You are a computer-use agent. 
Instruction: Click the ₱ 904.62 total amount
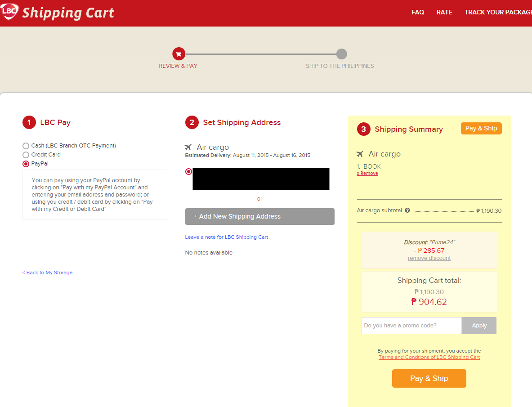pos(429,302)
